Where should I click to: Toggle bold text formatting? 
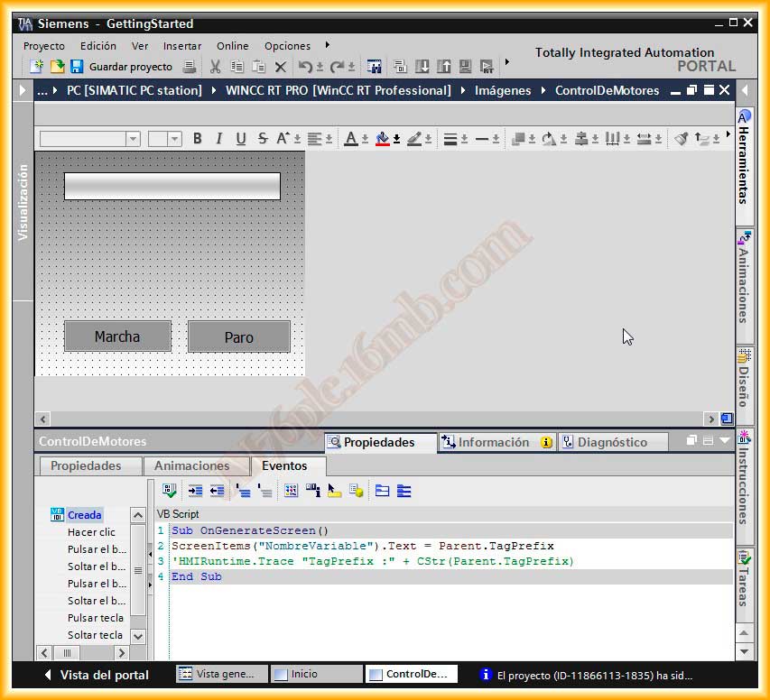(x=197, y=139)
